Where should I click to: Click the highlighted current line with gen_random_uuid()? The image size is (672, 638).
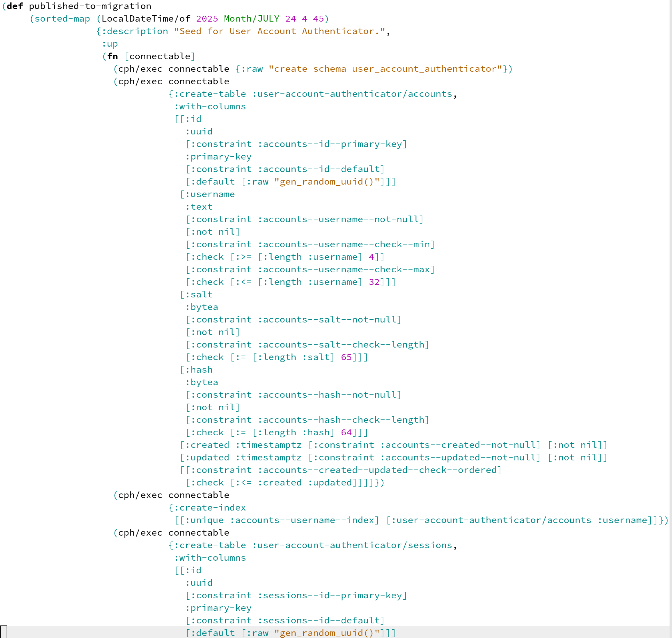(334, 632)
